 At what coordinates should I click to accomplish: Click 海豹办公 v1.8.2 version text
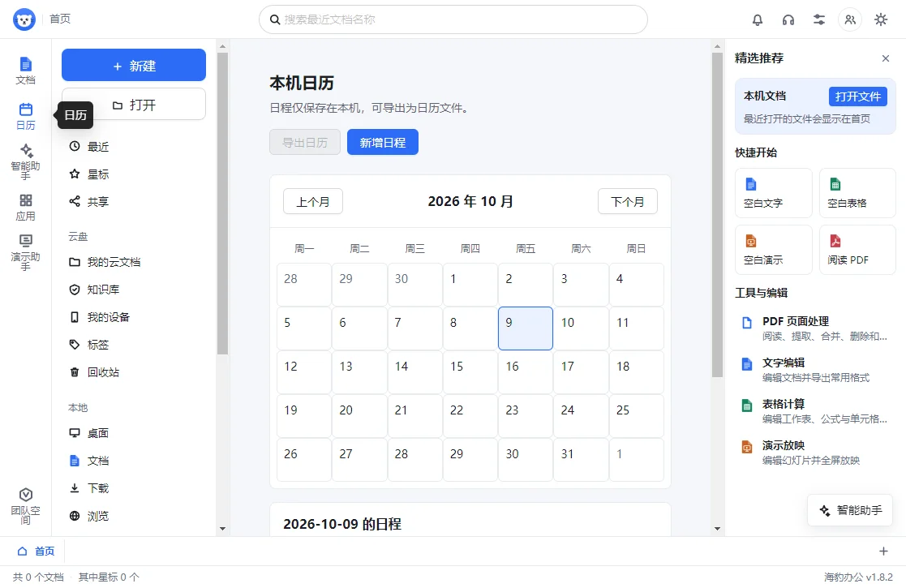858,577
